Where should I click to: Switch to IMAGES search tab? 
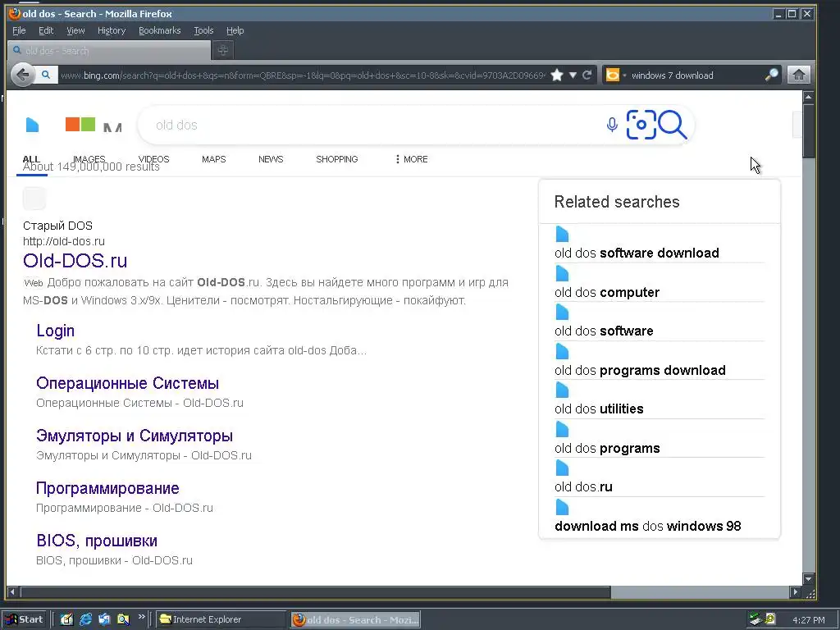click(89, 159)
